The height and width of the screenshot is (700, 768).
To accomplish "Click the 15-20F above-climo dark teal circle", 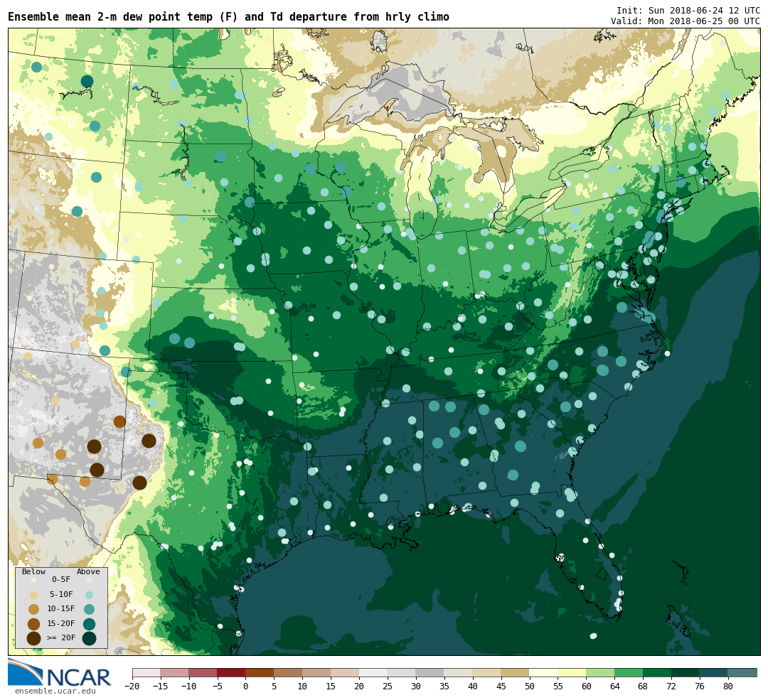I will coord(89,624).
